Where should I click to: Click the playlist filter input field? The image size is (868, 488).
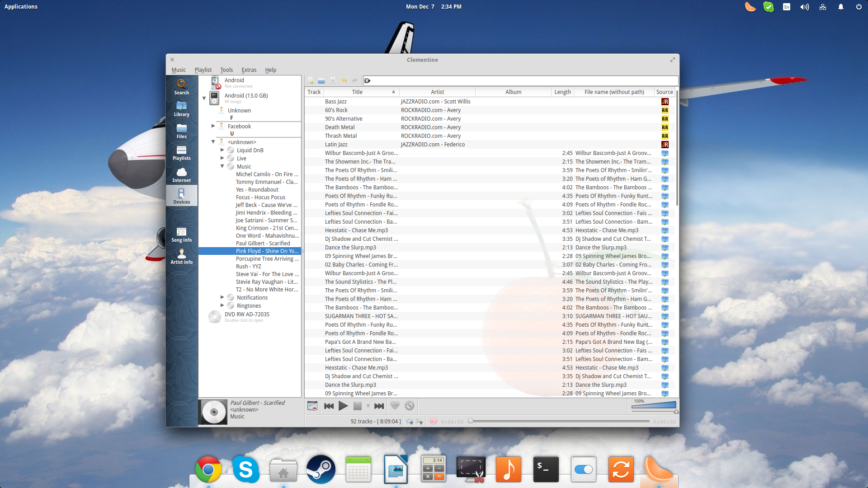coord(521,80)
